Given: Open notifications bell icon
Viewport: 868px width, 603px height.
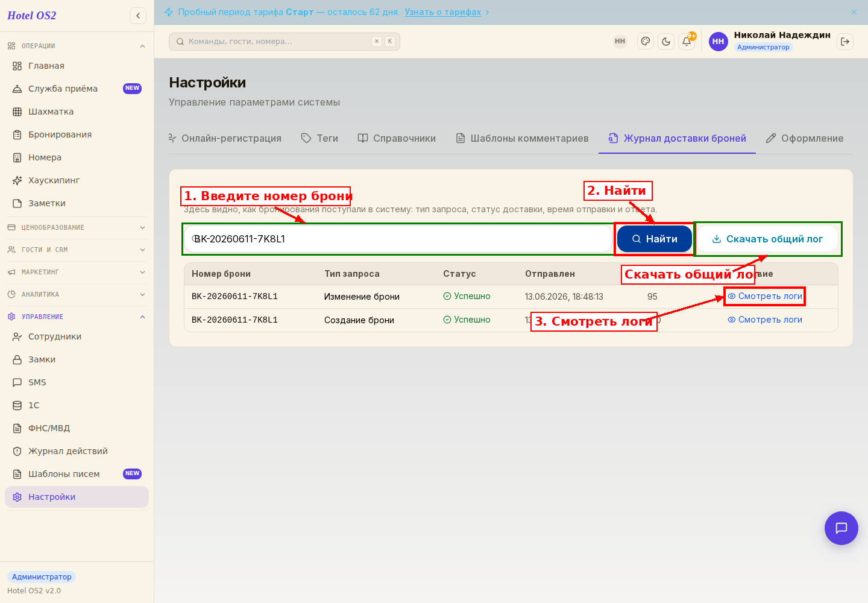Looking at the screenshot, I should point(687,42).
